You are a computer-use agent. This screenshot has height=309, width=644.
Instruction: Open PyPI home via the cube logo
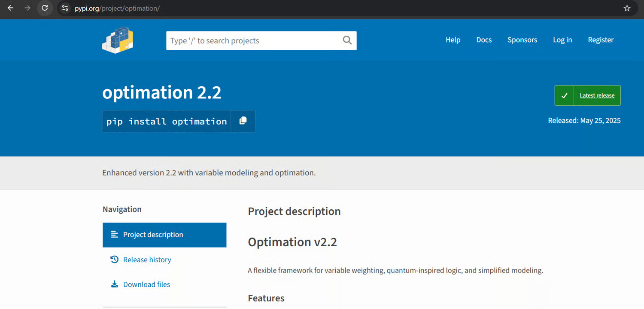pos(118,40)
